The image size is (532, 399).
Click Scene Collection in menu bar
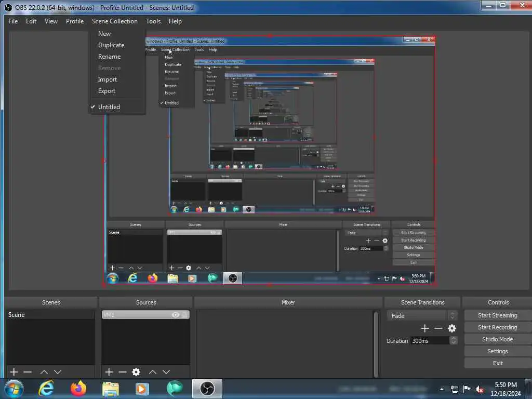(x=115, y=21)
